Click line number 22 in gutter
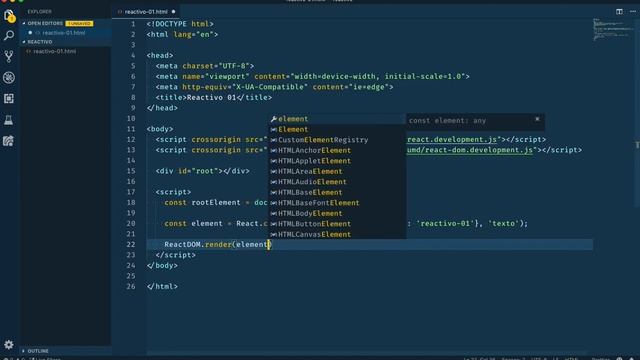640x360 pixels. 131,244
